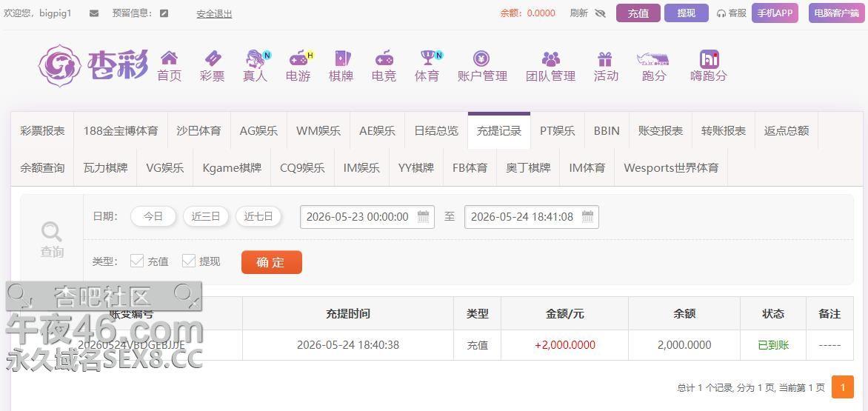Open the 真人 live casino icon
The height and width of the screenshot is (411, 868).
coord(256,58)
